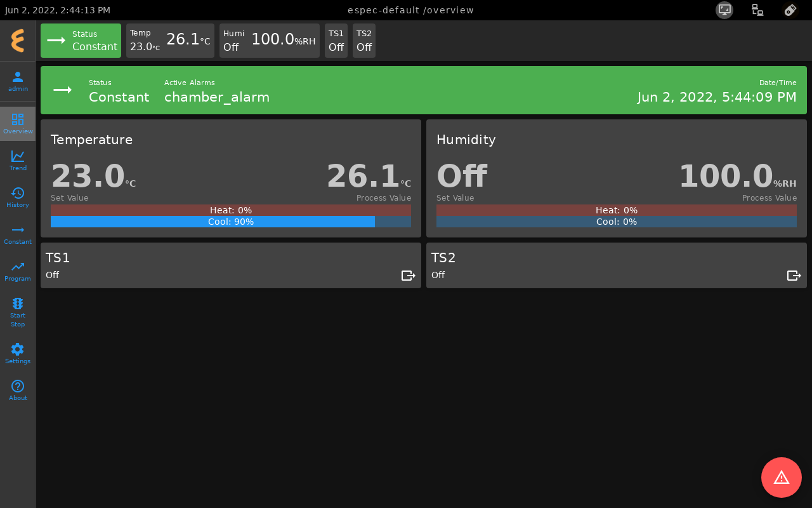The height and width of the screenshot is (508, 812).
Task: Click the Temp summary tile in header
Action: (x=170, y=41)
